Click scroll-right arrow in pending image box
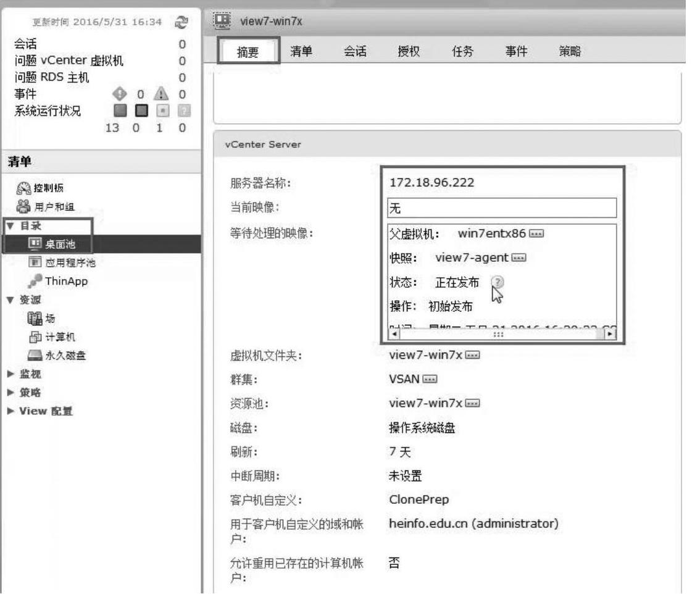Screen dimensions: 700x594 pyautogui.click(x=610, y=333)
